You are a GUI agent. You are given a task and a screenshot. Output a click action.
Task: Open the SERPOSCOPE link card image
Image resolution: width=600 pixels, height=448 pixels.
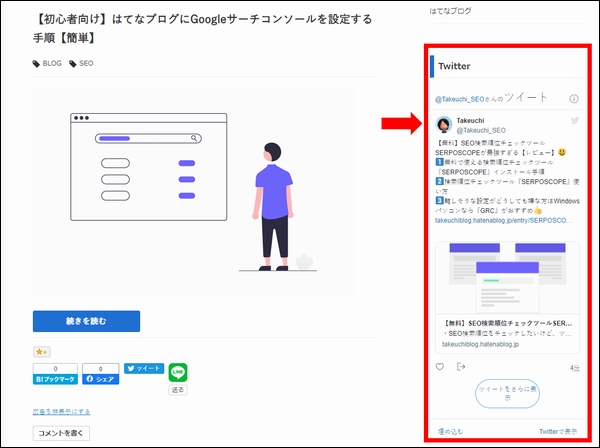point(507,278)
